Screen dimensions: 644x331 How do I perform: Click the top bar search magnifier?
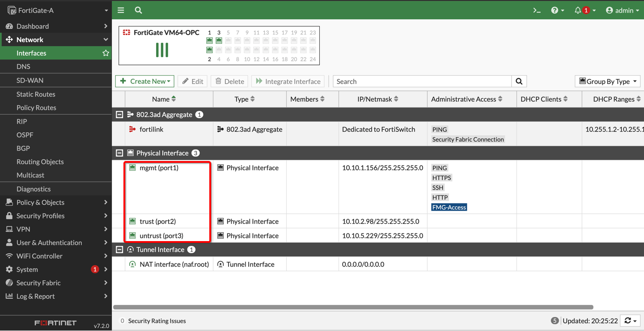point(138,10)
